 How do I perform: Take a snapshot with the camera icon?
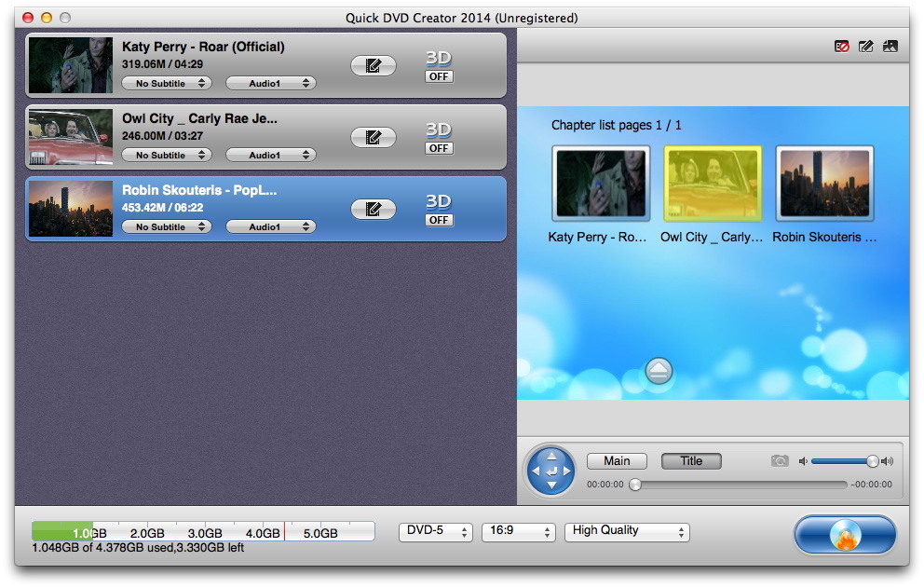click(x=780, y=460)
